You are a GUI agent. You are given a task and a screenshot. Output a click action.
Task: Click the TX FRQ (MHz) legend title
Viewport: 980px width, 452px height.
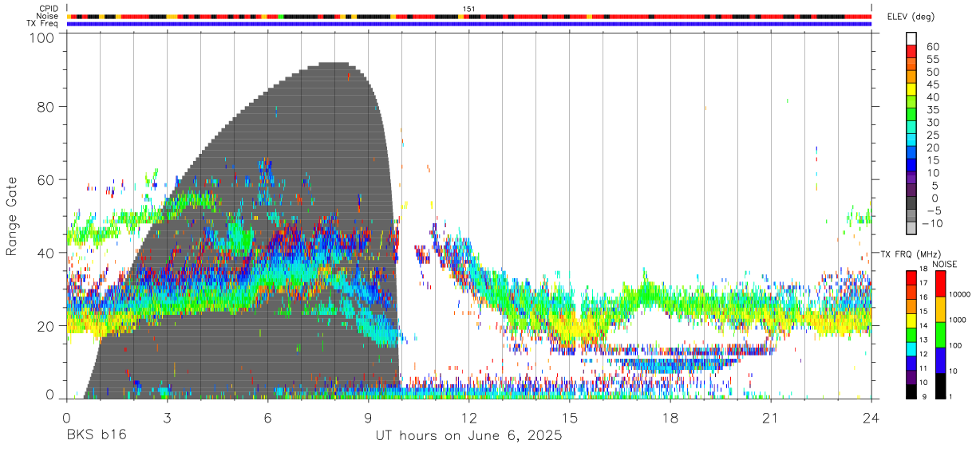(911, 254)
